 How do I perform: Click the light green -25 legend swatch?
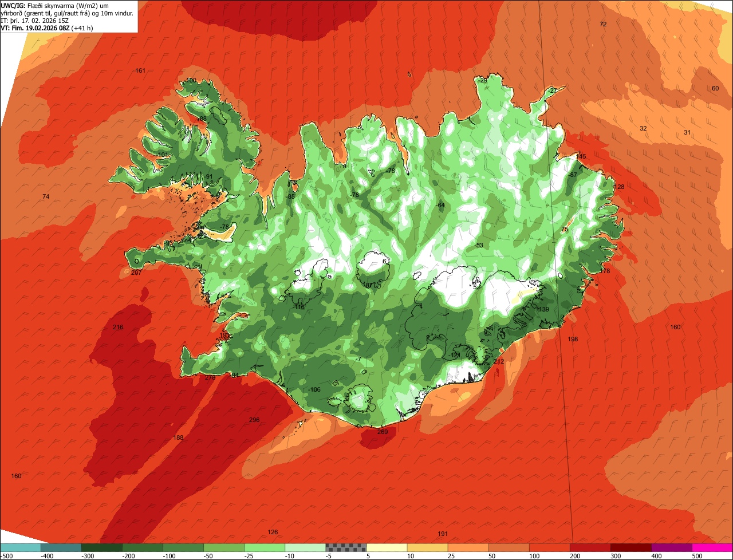(265, 547)
